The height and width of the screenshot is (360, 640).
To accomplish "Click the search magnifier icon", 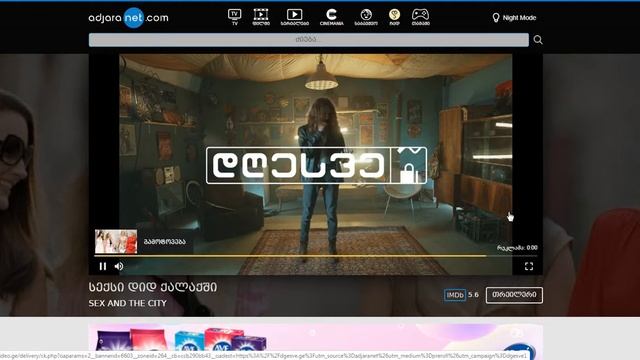I will (x=538, y=40).
